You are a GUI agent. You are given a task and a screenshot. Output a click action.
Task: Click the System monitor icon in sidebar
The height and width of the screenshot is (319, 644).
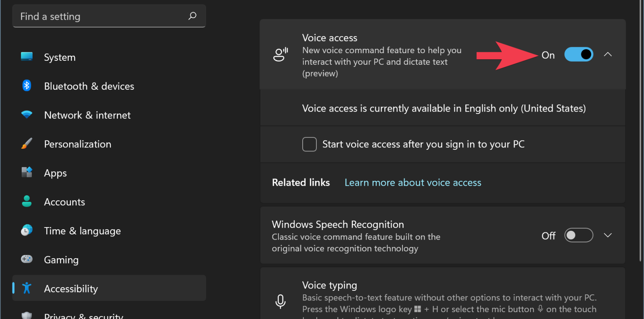[x=27, y=57]
